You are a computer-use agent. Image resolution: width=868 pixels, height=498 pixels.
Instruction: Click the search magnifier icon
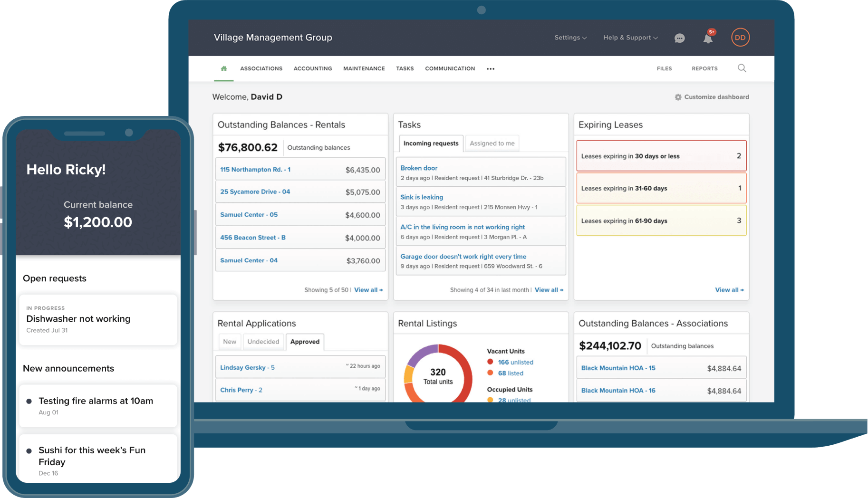tap(742, 68)
